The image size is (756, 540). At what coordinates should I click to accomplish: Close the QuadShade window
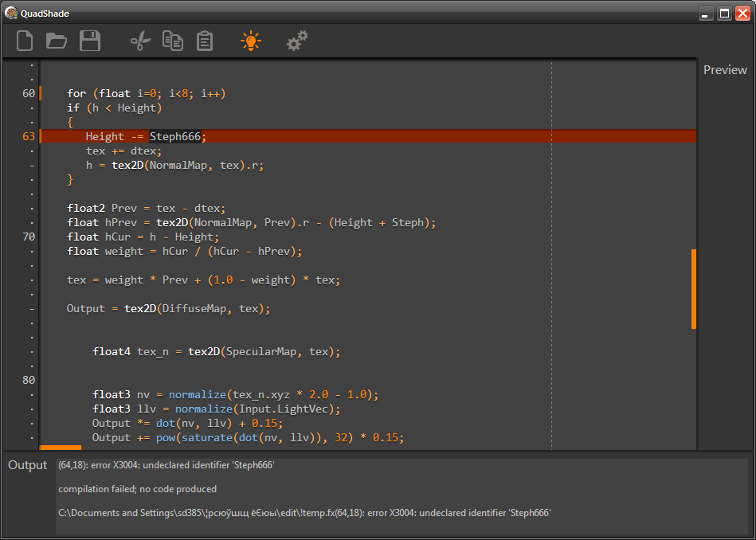pyautogui.click(x=742, y=14)
